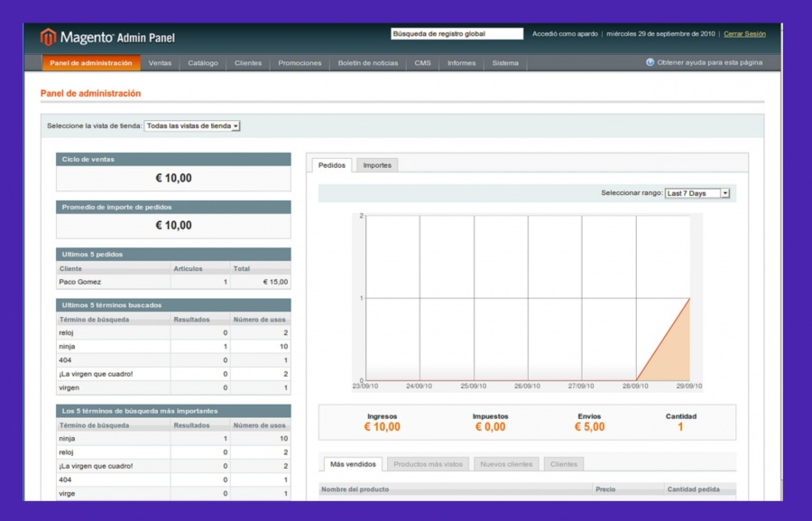Click the 23/09/10 chart date label
This screenshot has width=812, height=521.
pos(365,386)
